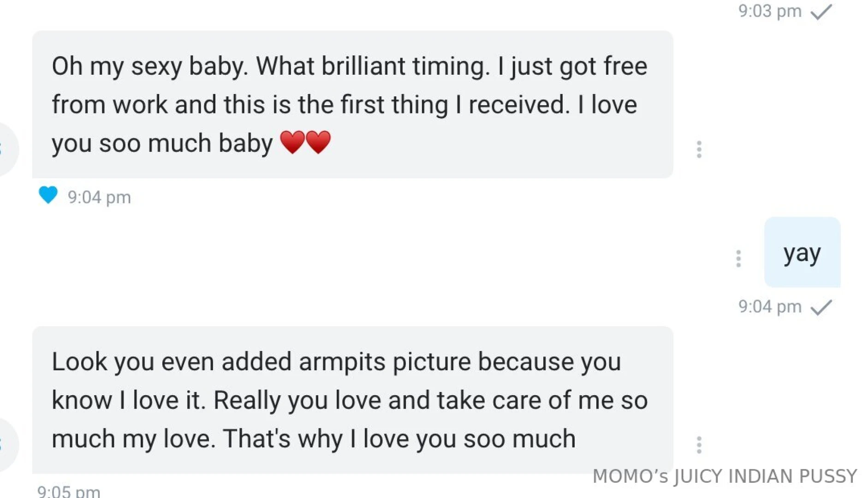Open three-dot menu next to "yay" bubble
The image size is (868, 498).
click(x=738, y=259)
